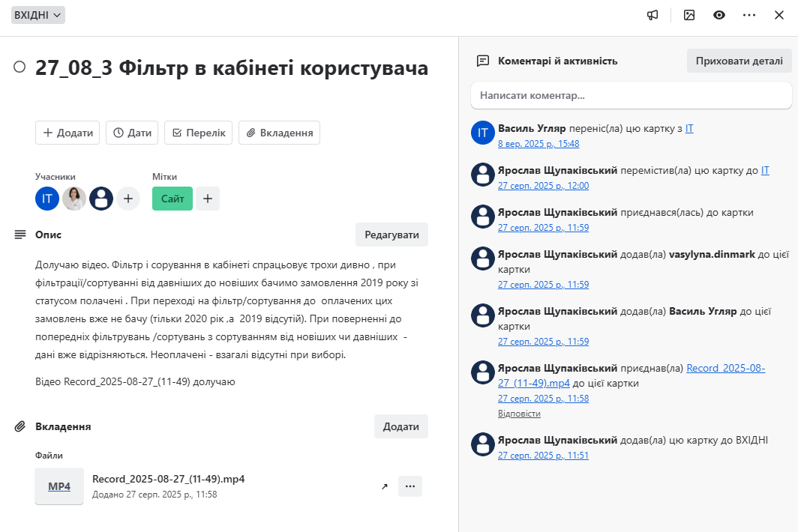Click the IT member avatar
Image resolution: width=798 pixels, height=532 pixels.
coord(47,199)
